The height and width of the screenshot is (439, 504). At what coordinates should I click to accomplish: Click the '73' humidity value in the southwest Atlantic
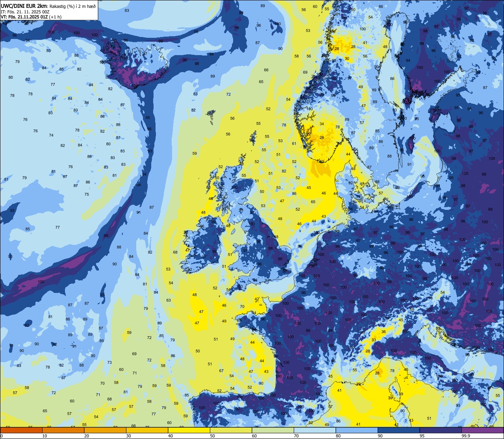(x=109, y=363)
